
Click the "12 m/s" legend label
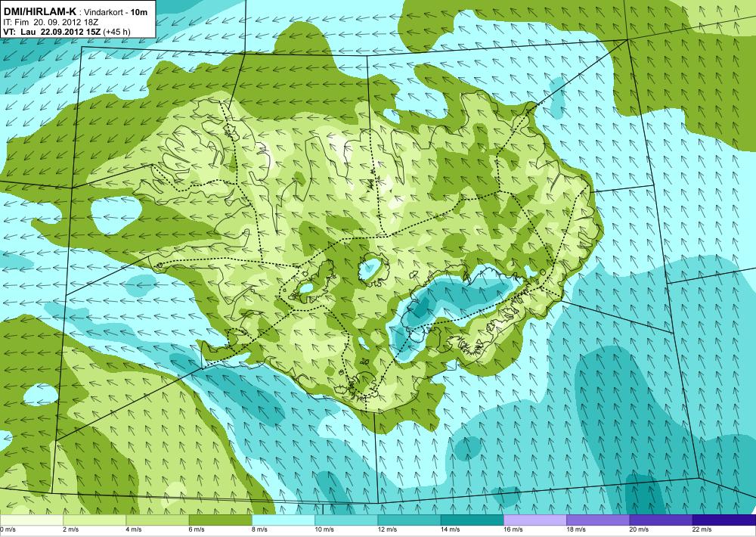(x=388, y=529)
